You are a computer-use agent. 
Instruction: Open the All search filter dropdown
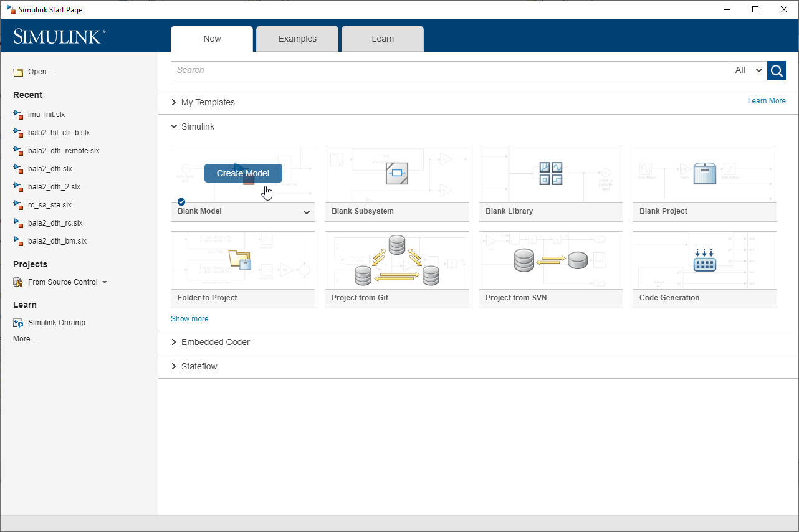pyautogui.click(x=748, y=70)
